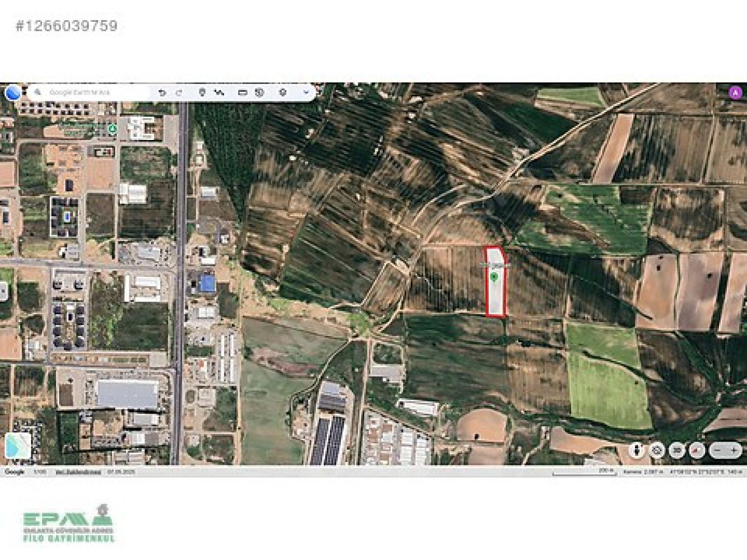Zoom in with the plus button
747x560 pixels.
coord(734,450)
